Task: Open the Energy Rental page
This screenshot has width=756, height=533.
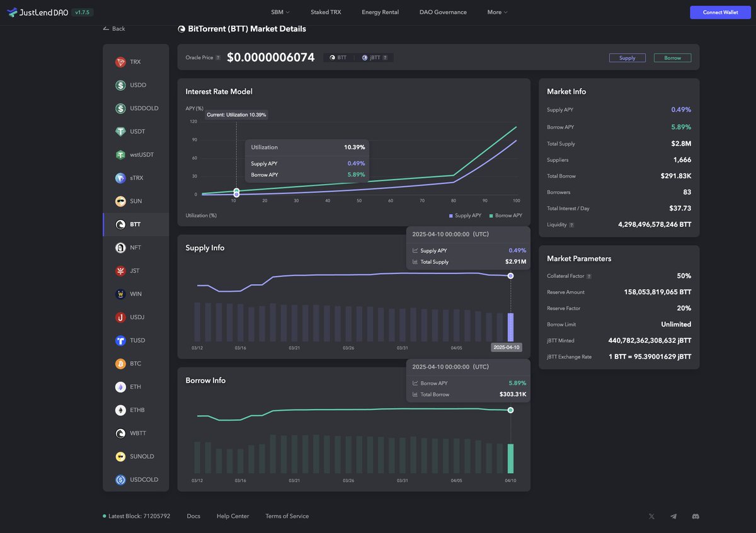Action: point(380,12)
